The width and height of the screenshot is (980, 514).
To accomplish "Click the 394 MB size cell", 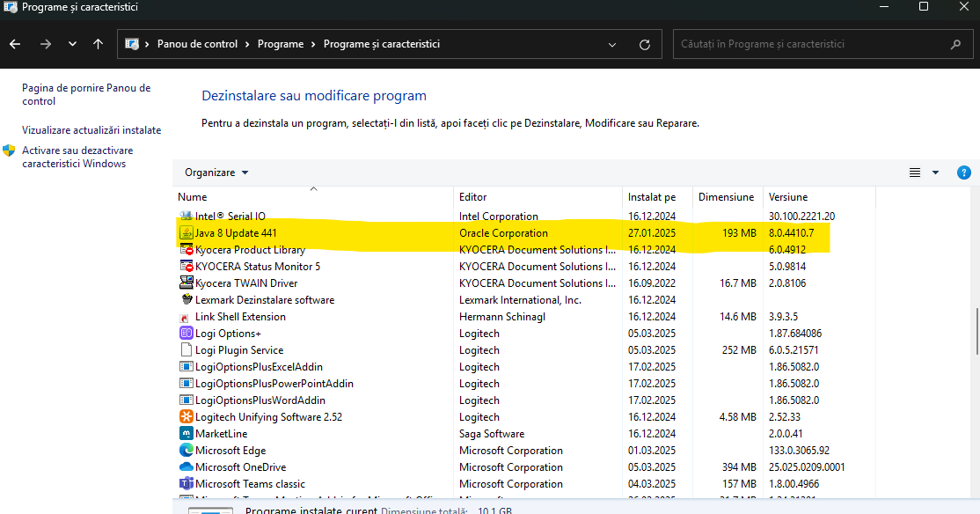I will point(739,467).
